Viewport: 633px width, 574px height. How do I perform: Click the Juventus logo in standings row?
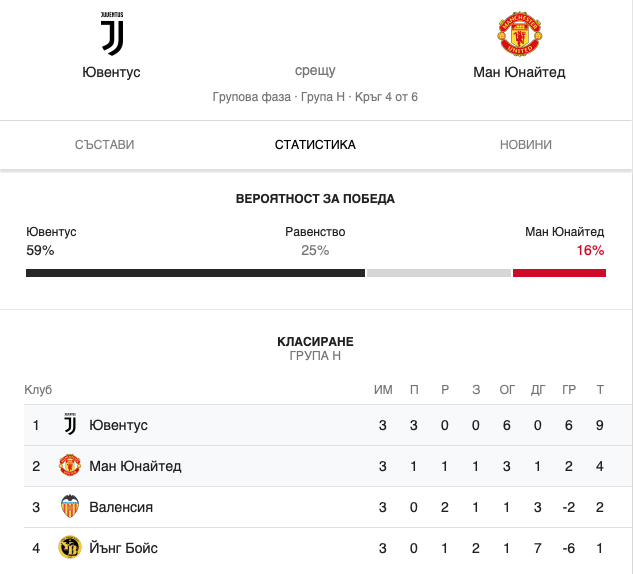70,424
